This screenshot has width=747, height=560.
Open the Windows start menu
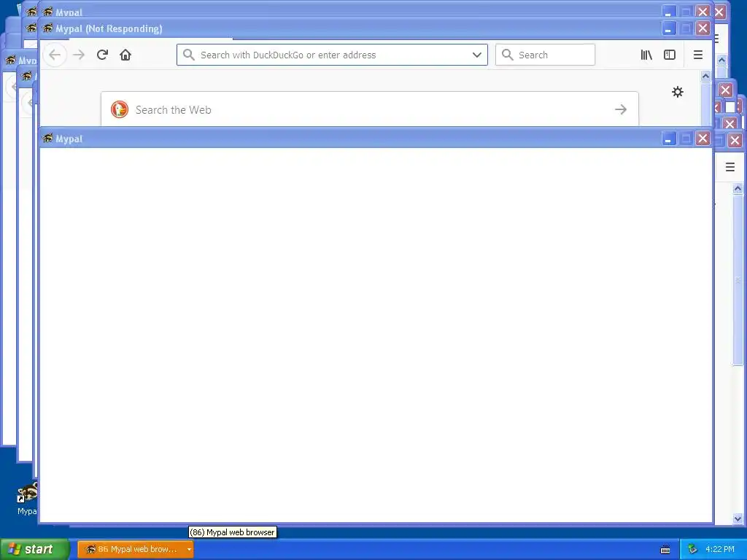tap(35, 550)
